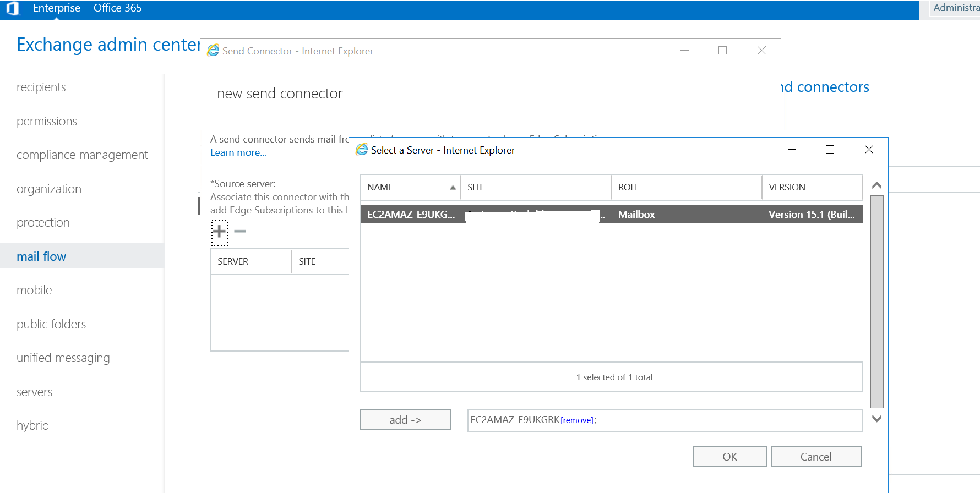Open unified messaging section

pyautogui.click(x=63, y=358)
